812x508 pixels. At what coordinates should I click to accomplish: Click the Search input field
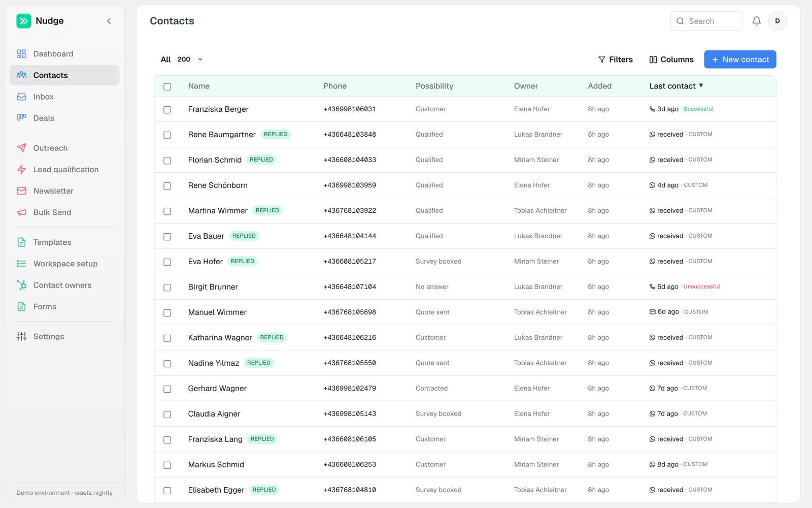(x=706, y=21)
